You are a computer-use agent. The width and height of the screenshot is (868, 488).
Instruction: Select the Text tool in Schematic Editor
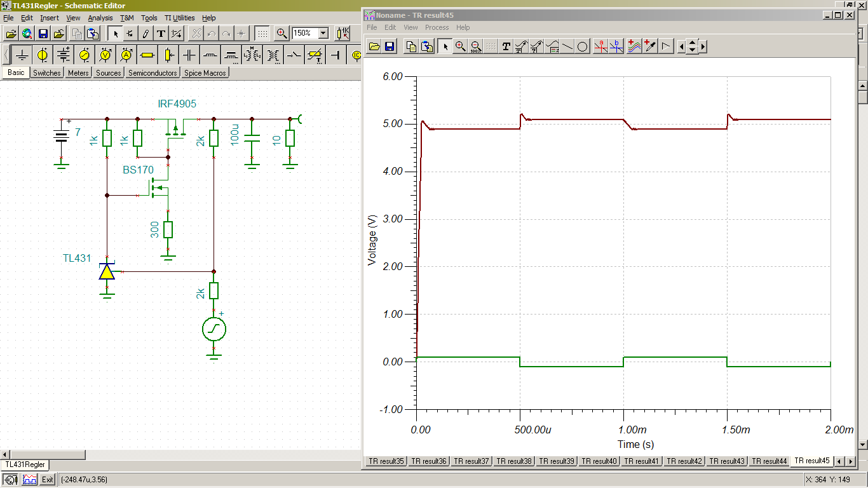(161, 33)
